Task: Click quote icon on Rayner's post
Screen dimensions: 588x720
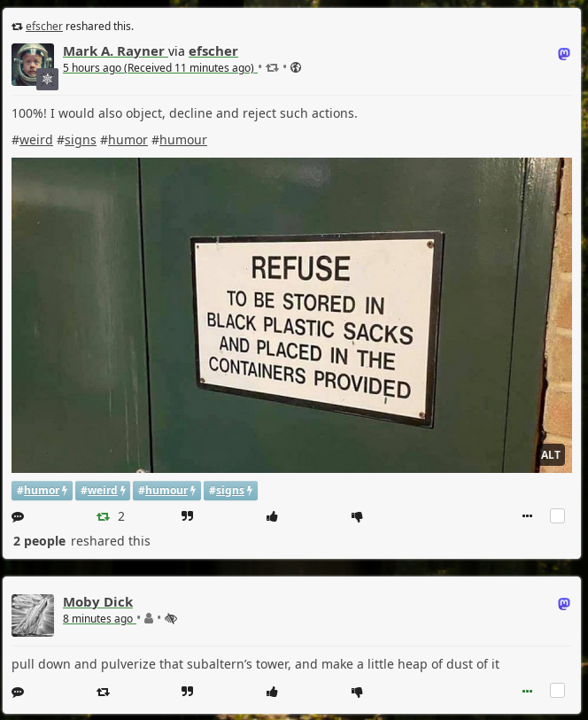Action: (x=187, y=516)
